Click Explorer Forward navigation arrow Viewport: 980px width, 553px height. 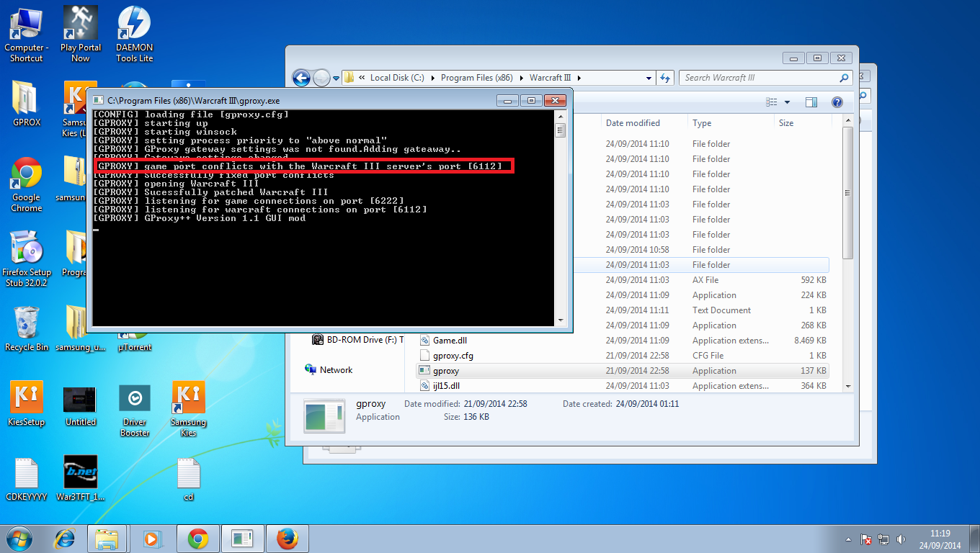[x=321, y=78]
